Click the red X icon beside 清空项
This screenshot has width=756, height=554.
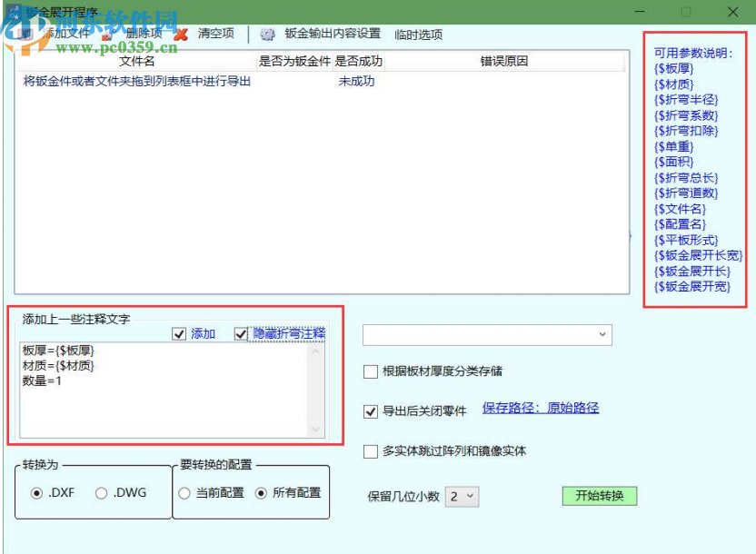pyautogui.click(x=182, y=35)
